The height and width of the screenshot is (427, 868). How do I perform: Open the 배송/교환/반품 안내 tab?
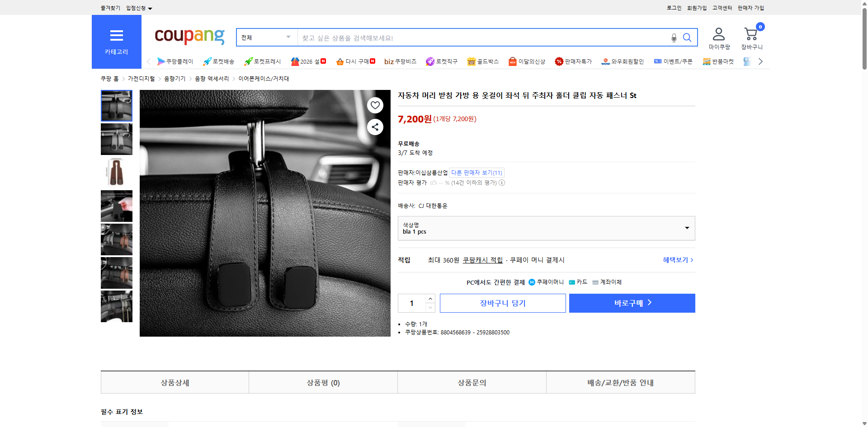(x=620, y=382)
